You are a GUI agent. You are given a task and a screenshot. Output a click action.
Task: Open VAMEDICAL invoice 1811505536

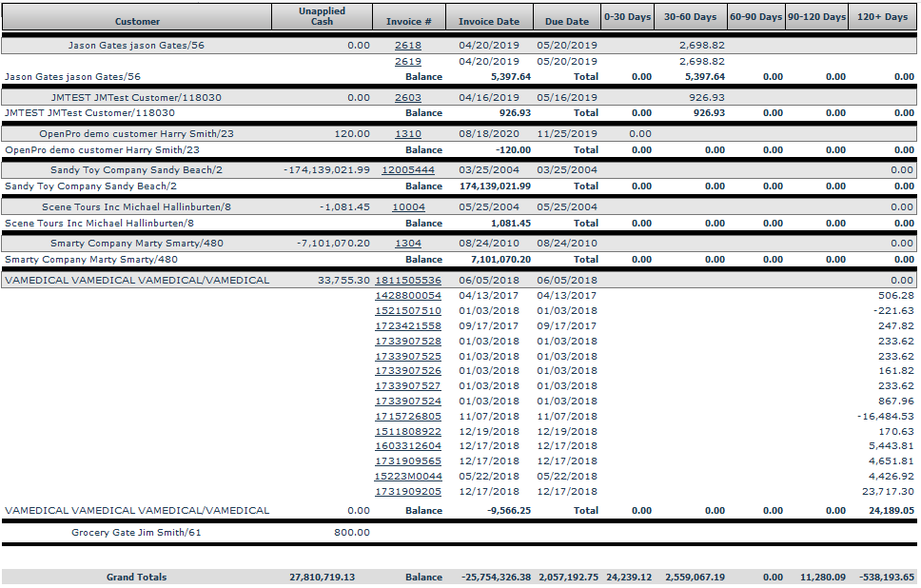pos(407,281)
